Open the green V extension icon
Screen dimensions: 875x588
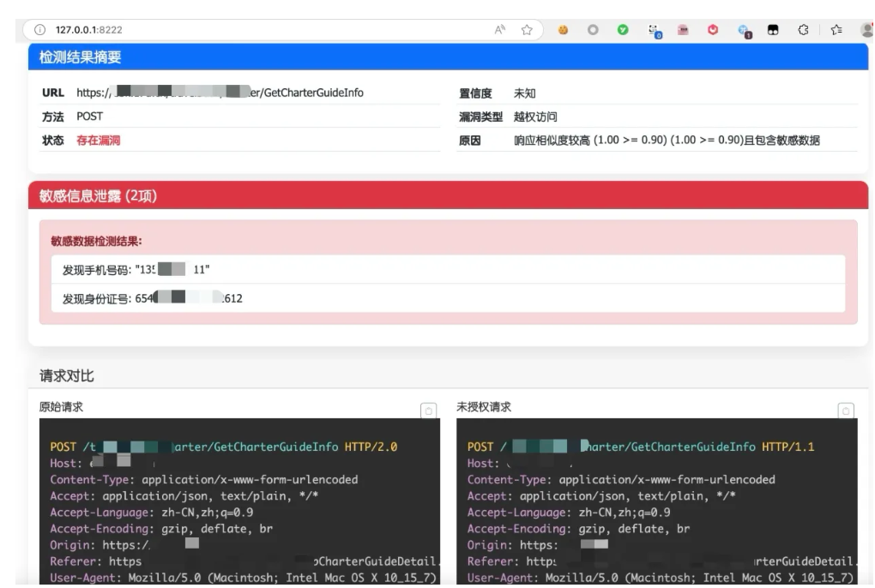click(623, 29)
